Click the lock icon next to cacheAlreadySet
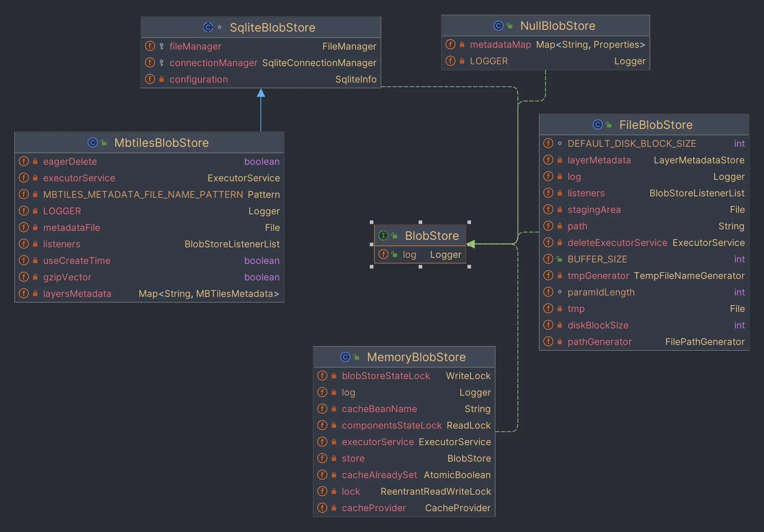The height and width of the screenshot is (532, 764). point(334,475)
